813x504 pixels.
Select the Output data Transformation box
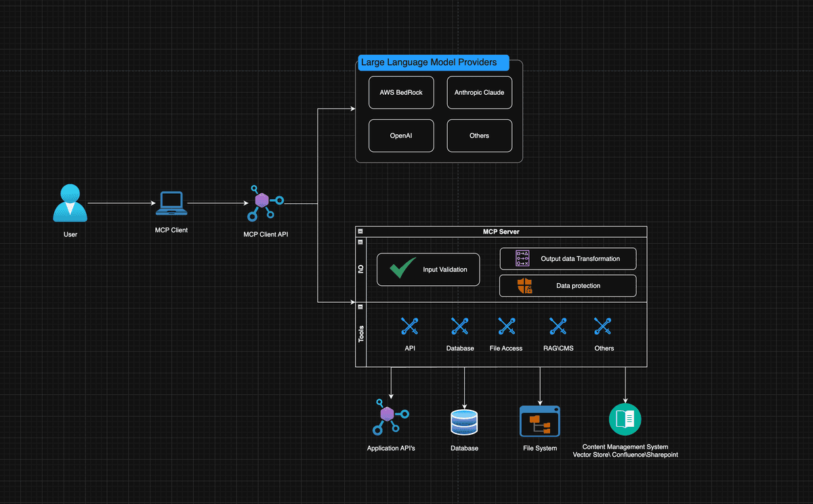click(x=568, y=259)
